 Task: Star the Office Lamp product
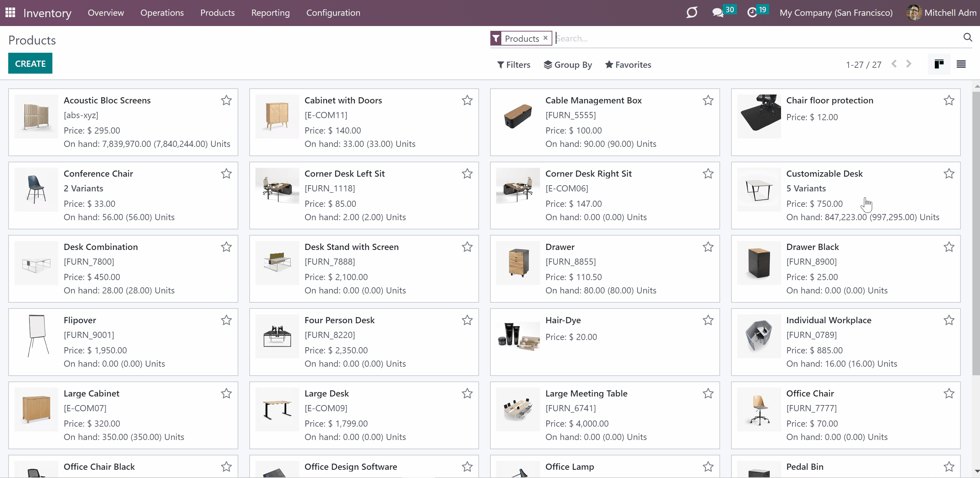pos(708,467)
